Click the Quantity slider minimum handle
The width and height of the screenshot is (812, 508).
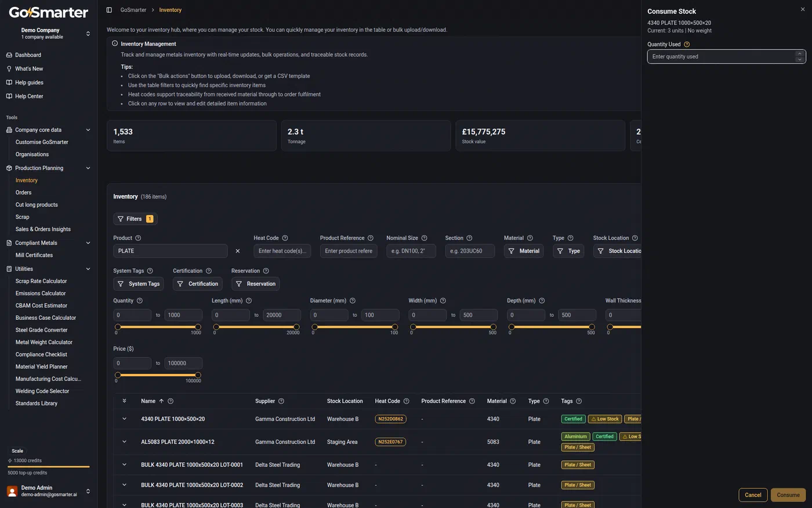tap(118, 327)
